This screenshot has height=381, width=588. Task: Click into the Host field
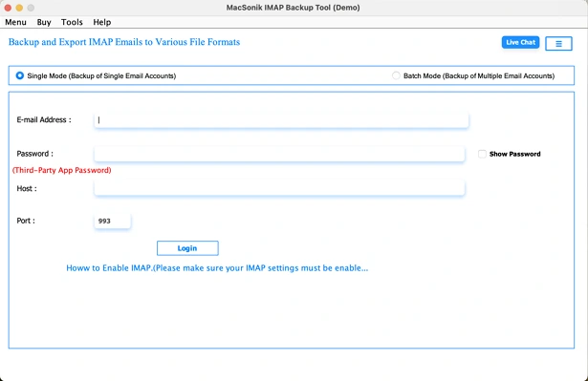[x=279, y=188]
